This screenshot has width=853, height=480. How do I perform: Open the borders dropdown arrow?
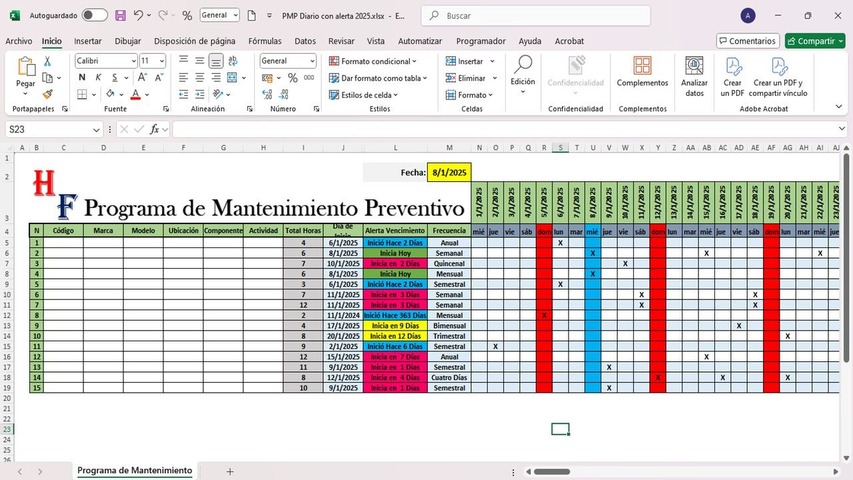(94, 95)
